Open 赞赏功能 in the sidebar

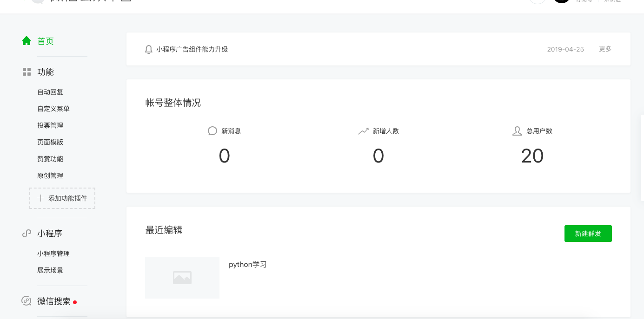pos(50,158)
